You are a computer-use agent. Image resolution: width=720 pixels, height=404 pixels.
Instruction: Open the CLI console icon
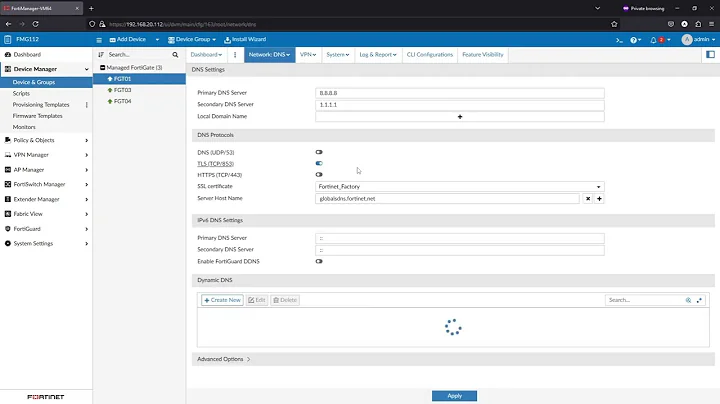[x=619, y=40]
